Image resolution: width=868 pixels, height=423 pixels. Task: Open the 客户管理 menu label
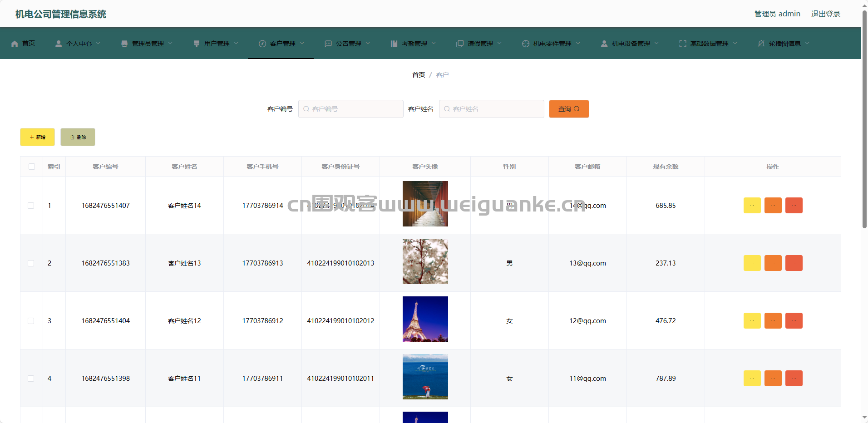(283, 44)
